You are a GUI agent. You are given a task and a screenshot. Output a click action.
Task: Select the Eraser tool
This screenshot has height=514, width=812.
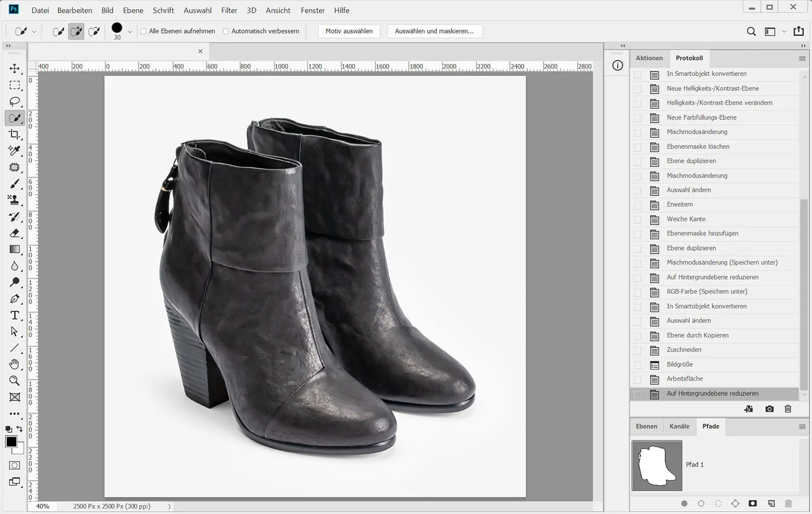coord(15,233)
